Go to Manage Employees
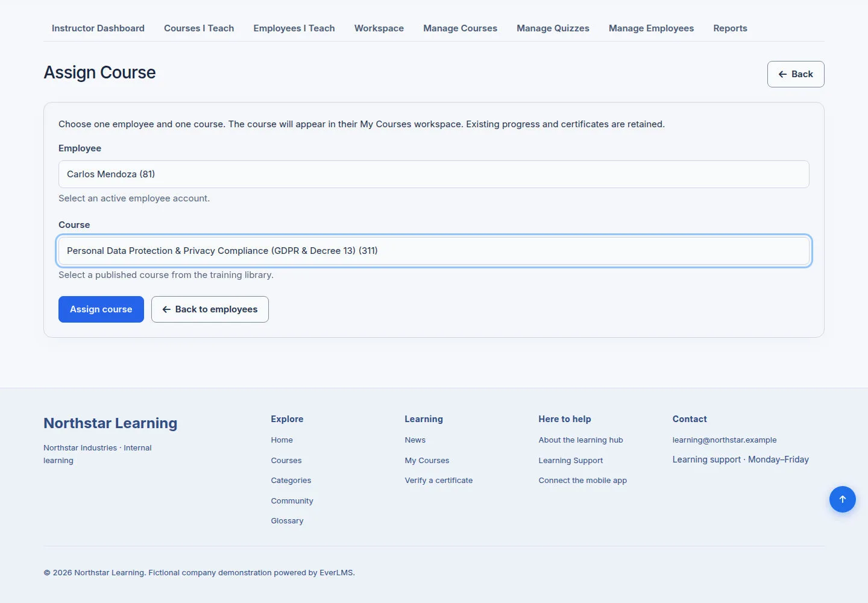Viewport: 868px width, 603px height. coord(651,28)
